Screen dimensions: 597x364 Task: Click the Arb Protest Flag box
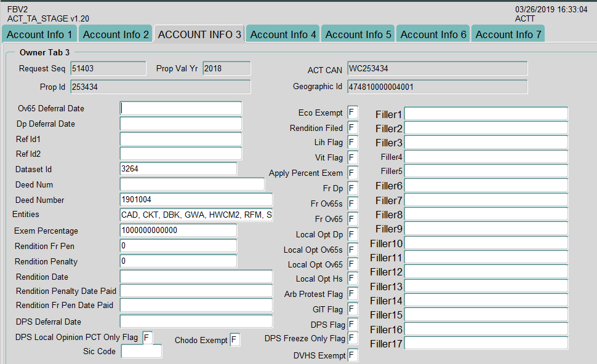point(353,294)
